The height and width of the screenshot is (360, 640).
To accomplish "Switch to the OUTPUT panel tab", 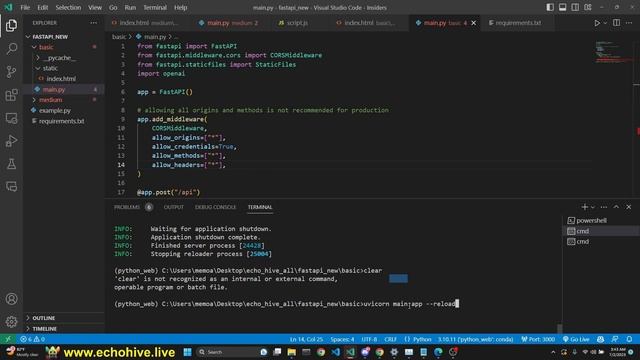I will [x=173, y=207].
